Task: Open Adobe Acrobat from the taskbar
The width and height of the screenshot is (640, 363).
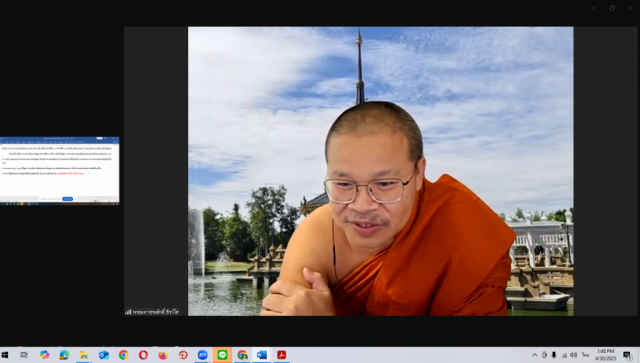Action: click(x=282, y=355)
